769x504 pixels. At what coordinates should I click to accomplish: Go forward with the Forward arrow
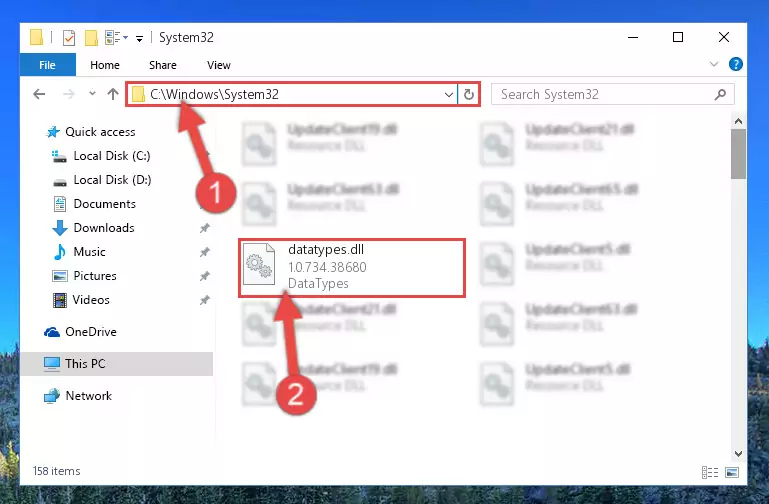(x=69, y=94)
